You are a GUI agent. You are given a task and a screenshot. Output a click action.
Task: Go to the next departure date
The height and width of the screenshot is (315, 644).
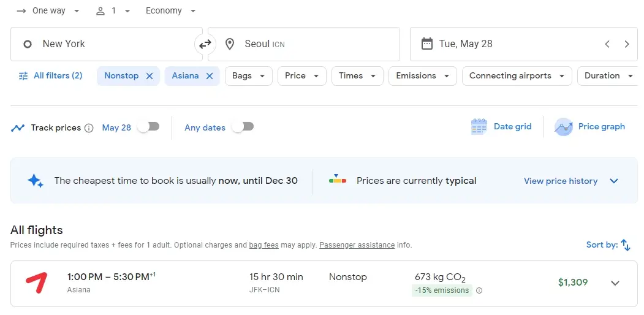point(626,44)
